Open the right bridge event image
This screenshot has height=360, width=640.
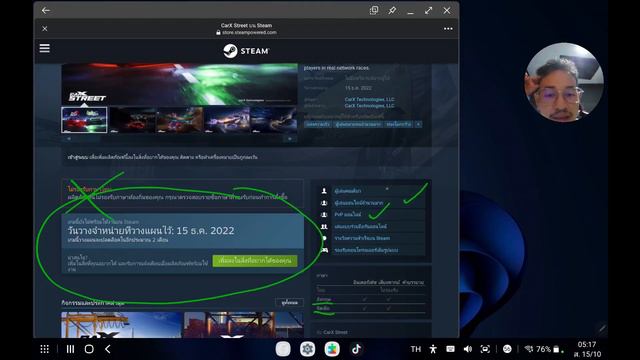(x=244, y=325)
